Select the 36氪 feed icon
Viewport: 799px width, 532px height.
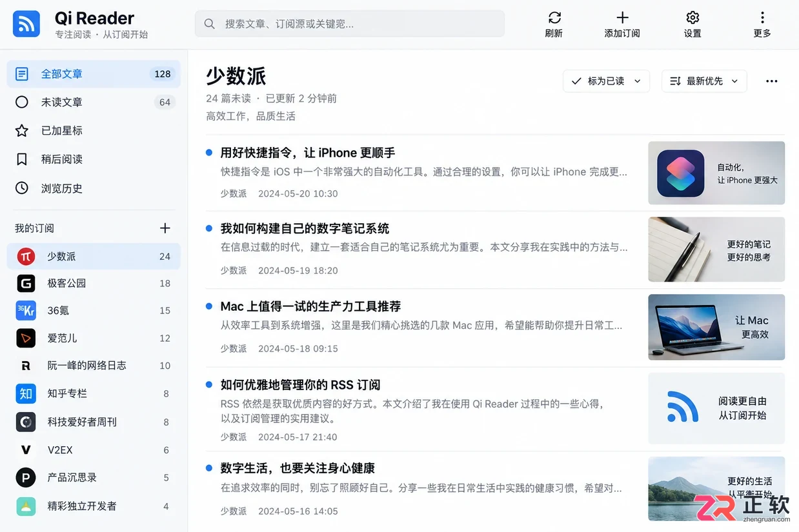coord(26,310)
